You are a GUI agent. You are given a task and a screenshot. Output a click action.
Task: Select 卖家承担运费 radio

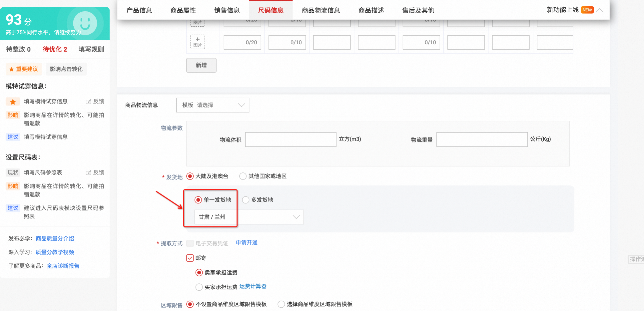pyautogui.click(x=199, y=273)
